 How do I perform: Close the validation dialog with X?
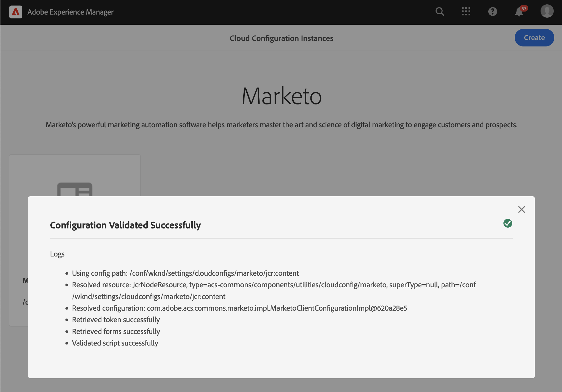pos(521,209)
